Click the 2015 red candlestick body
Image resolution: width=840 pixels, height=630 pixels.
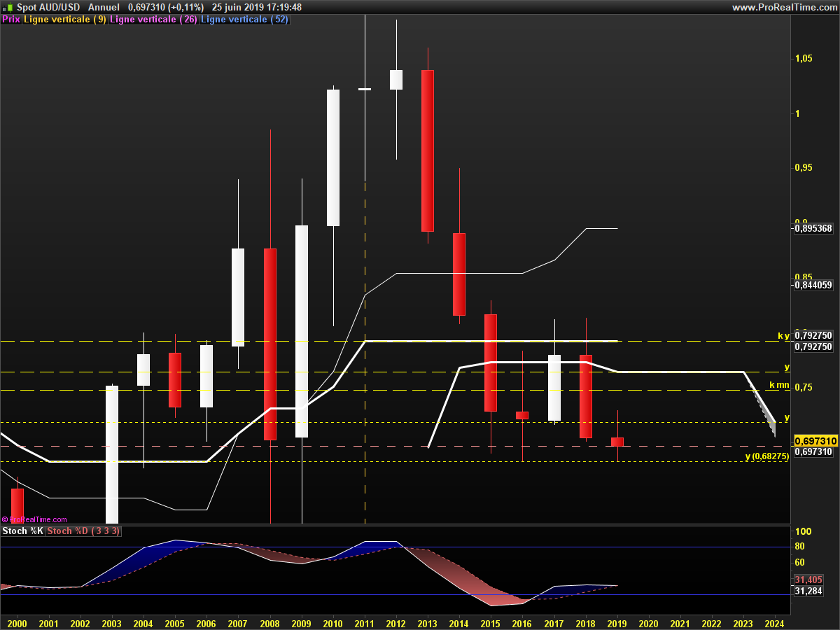(x=491, y=363)
